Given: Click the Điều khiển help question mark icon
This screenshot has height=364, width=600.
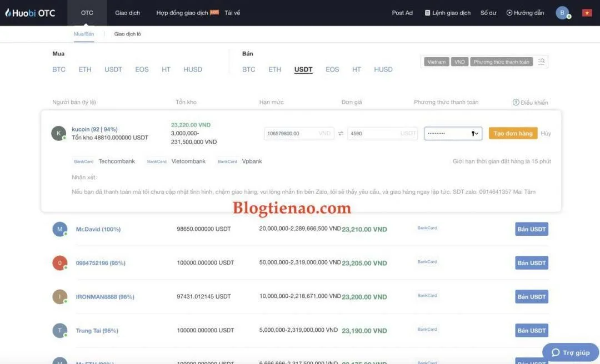Looking at the screenshot, I should point(515,102).
